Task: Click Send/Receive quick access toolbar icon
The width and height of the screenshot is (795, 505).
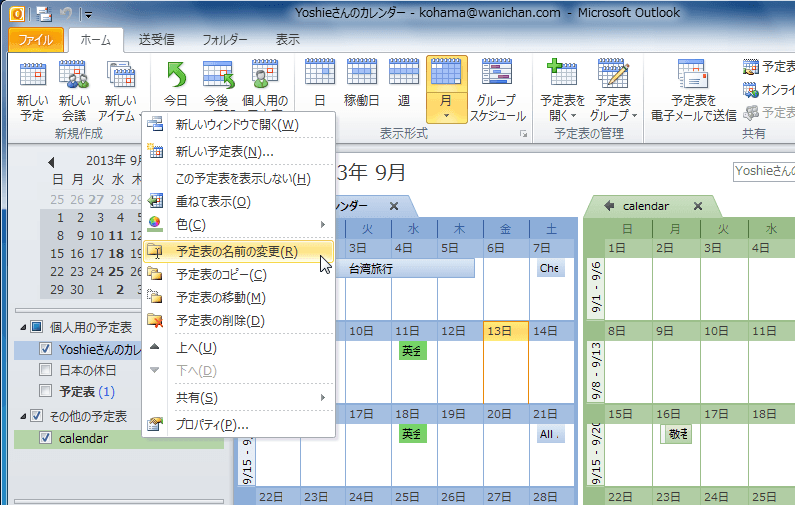Action: click(44, 14)
